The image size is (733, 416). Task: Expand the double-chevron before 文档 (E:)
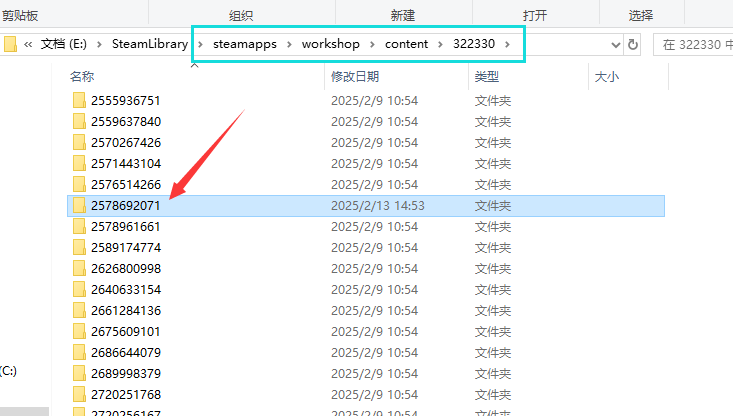pos(28,45)
